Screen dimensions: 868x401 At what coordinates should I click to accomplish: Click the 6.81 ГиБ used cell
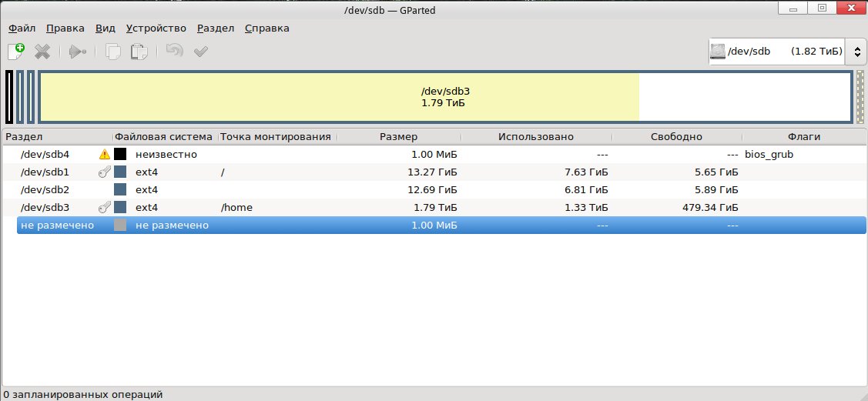tap(586, 189)
